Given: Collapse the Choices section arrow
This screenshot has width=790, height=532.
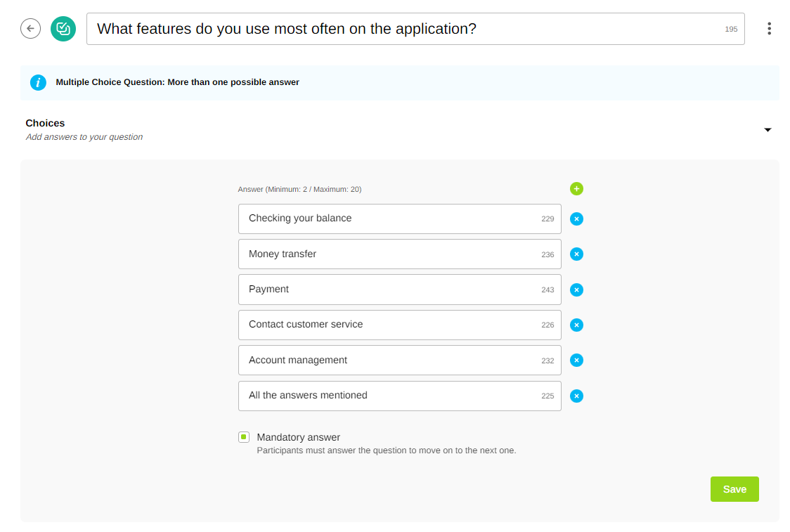Looking at the screenshot, I should tap(768, 130).
